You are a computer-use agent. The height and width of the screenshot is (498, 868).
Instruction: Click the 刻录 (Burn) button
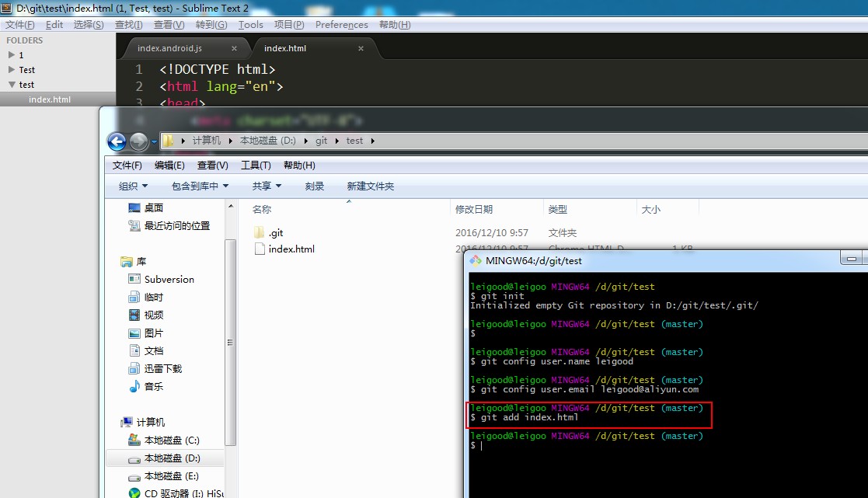tap(315, 186)
